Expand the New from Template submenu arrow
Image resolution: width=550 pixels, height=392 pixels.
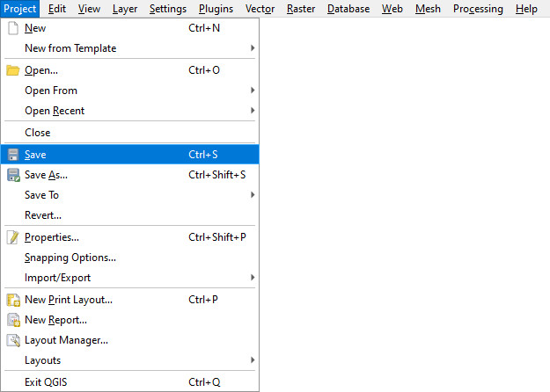click(253, 48)
